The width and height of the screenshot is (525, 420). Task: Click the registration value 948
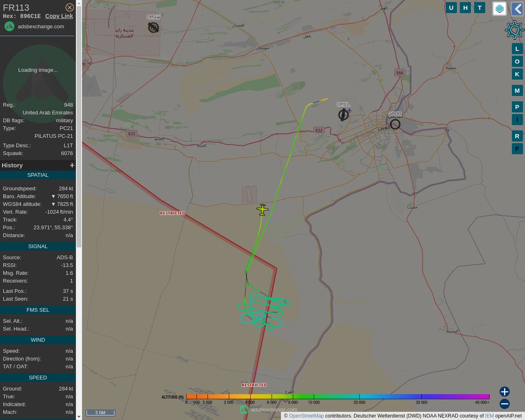(x=68, y=105)
